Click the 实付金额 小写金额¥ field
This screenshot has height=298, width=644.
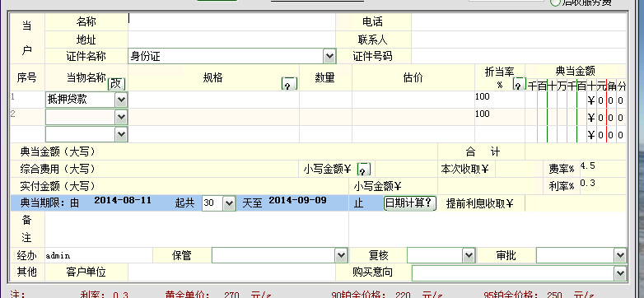point(491,186)
